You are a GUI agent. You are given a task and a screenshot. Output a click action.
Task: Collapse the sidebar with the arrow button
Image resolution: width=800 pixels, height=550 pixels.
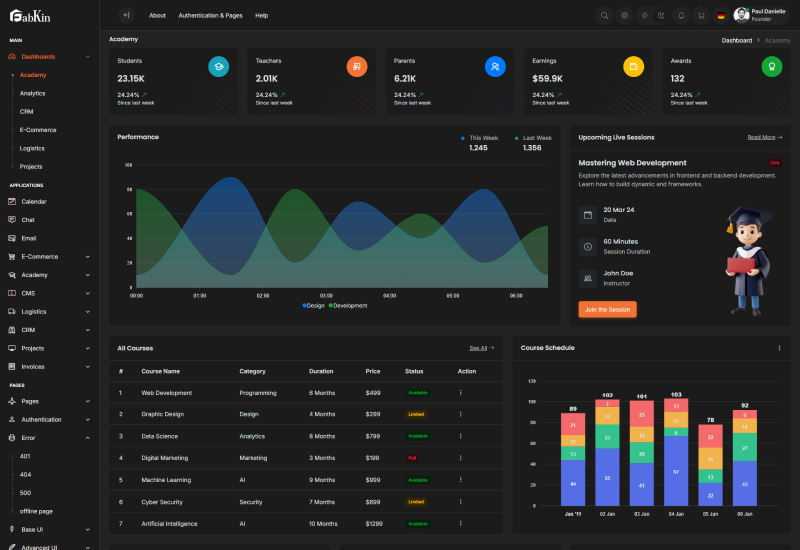[126, 15]
